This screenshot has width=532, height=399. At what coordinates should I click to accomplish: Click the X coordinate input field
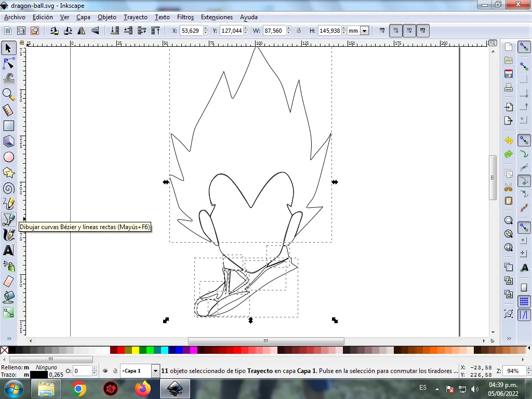click(x=191, y=31)
